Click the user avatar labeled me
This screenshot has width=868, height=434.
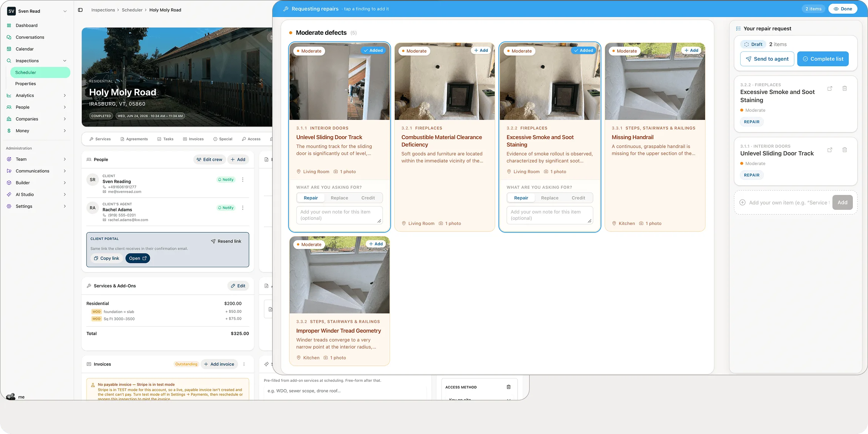click(11, 397)
